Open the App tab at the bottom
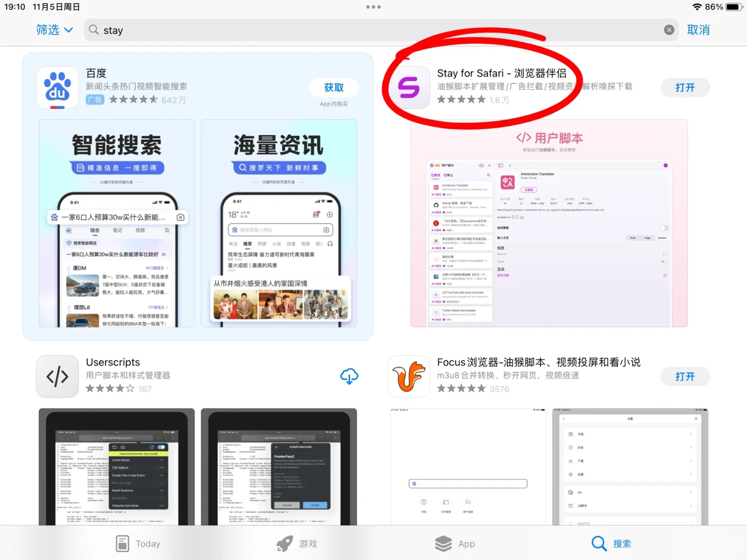The image size is (747, 560). (455, 543)
